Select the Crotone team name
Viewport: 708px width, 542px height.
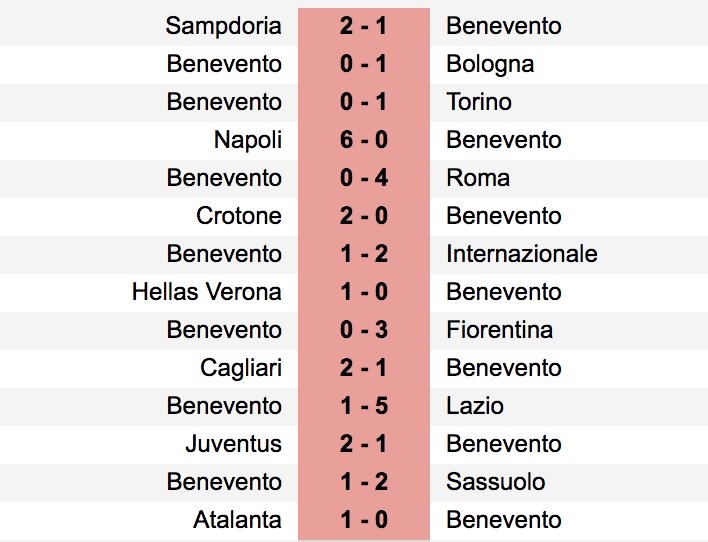click(x=239, y=215)
